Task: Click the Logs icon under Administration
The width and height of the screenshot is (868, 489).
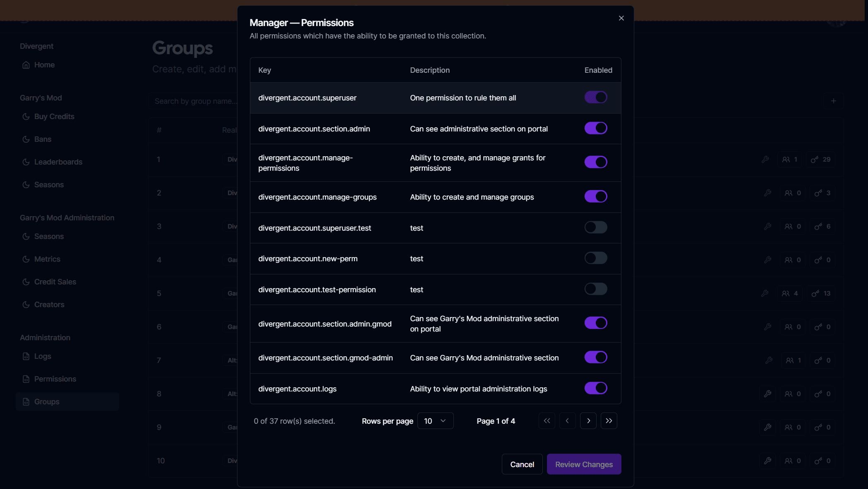Action: pyautogui.click(x=26, y=356)
